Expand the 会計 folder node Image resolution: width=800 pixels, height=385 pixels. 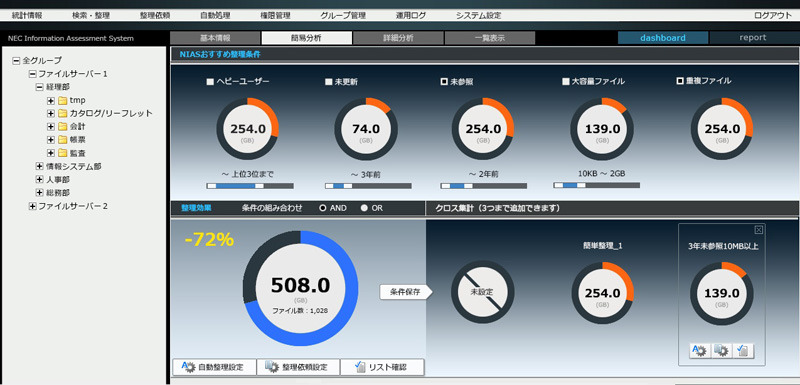51,126
